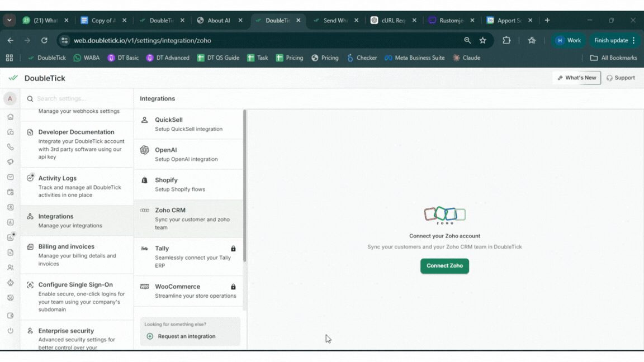Click the user avatar 'A' in sidebar
Screen dimensions: 644x362
10,98
